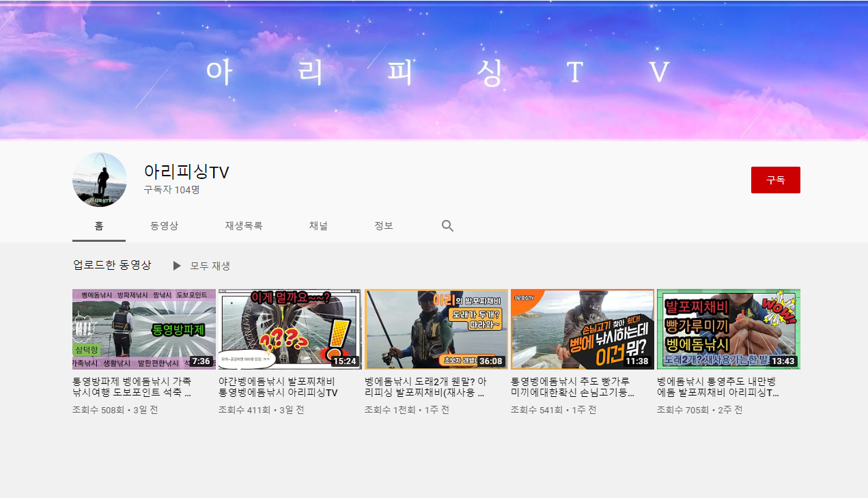This screenshot has height=498, width=868.
Task: Open the 동영상 tab
Action: pyautogui.click(x=164, y=226)
